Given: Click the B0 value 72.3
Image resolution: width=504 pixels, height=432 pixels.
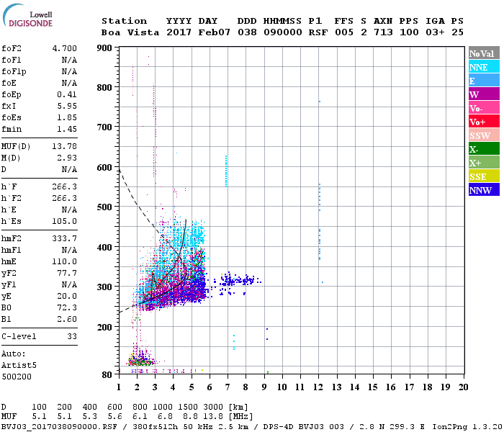Looking at the screenshot, I should (67, 308).
